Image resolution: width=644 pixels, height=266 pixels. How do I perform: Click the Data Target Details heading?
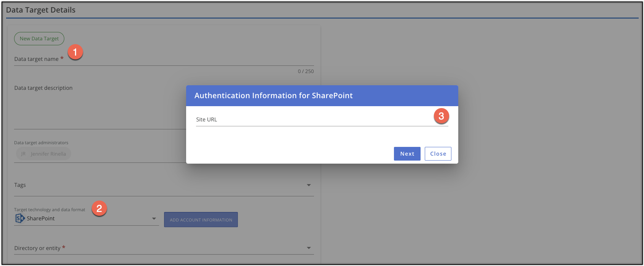click(41, 10)
